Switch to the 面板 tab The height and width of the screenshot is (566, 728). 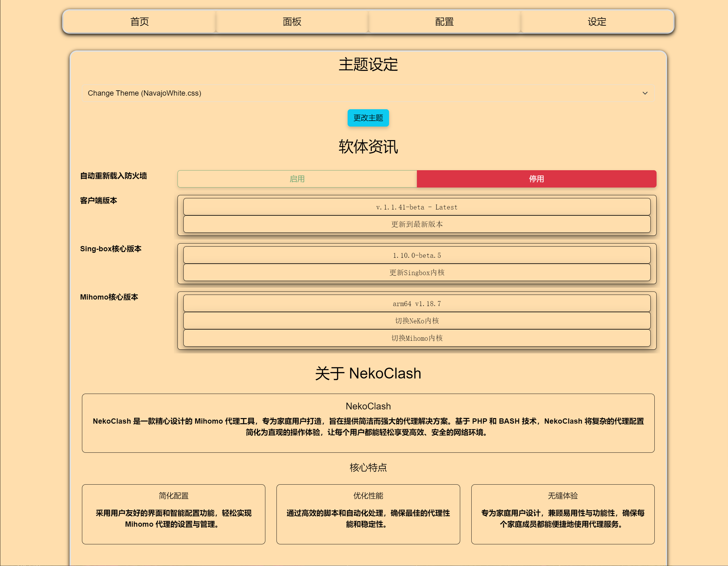coord(292,22)
